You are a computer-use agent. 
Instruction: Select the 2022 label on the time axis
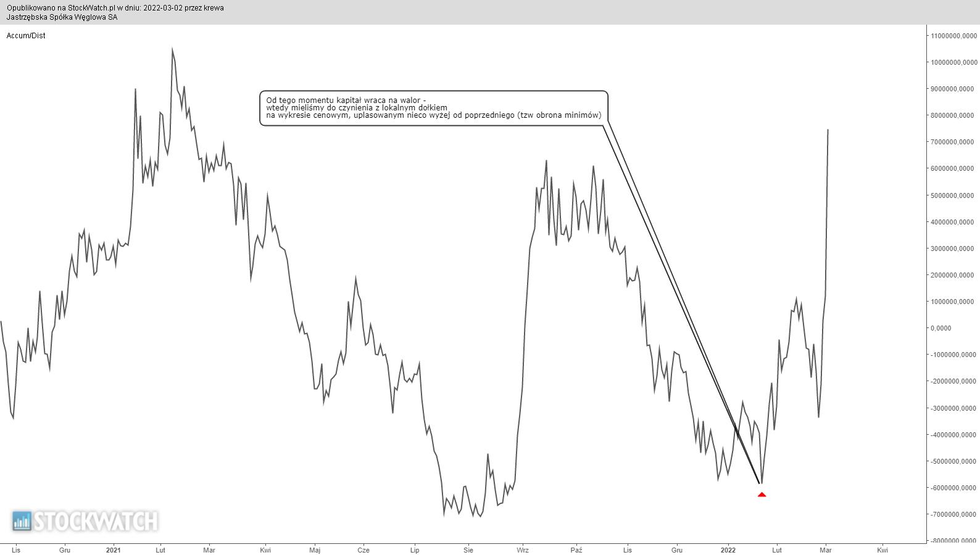point(728,550)
